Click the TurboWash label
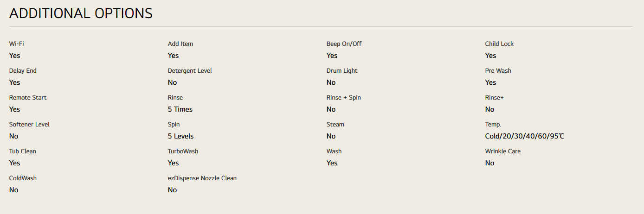 (183, 151)
